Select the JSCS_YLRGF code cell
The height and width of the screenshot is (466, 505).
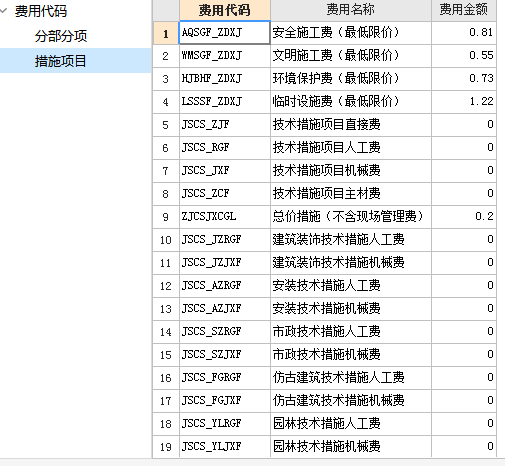click(x=225, y=424)
